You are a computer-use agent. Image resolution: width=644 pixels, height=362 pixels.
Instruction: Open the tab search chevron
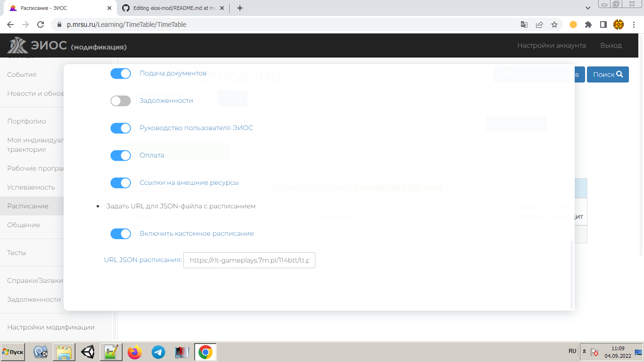587,8
